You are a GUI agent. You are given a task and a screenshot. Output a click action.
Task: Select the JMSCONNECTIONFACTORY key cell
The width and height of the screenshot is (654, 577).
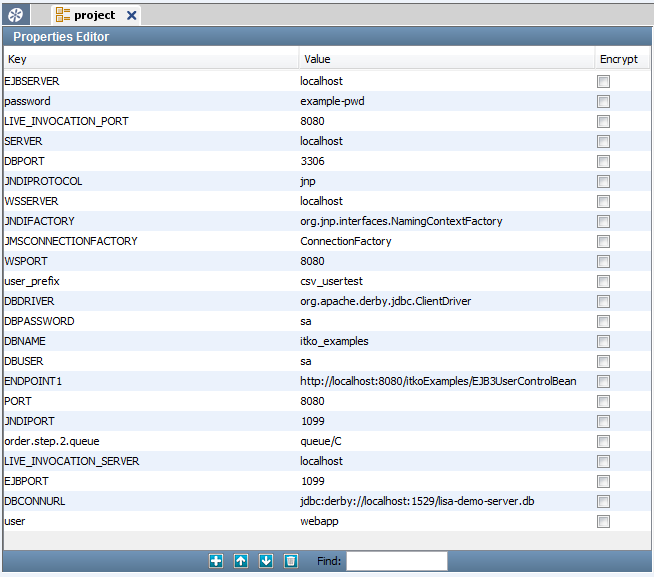[151, 241]
